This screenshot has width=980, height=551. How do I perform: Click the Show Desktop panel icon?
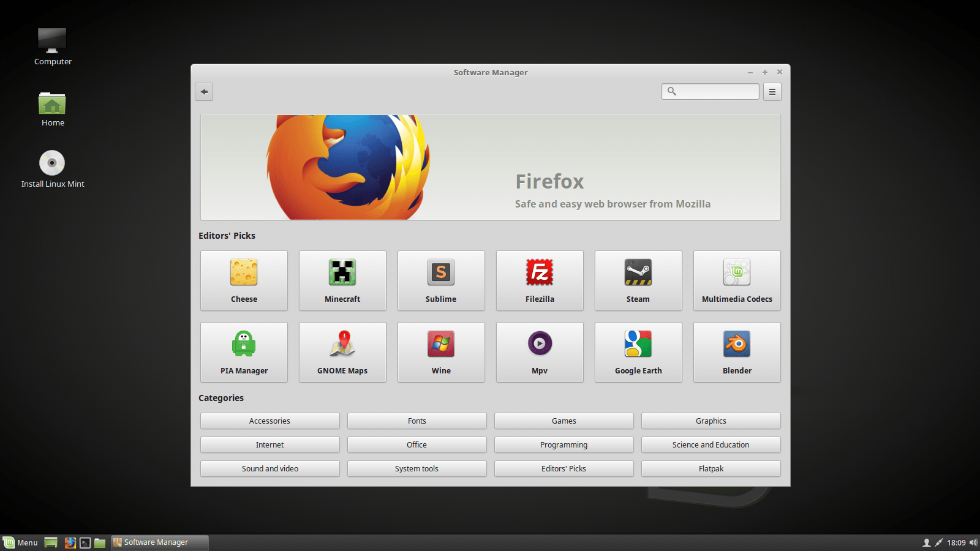point(51,542)
